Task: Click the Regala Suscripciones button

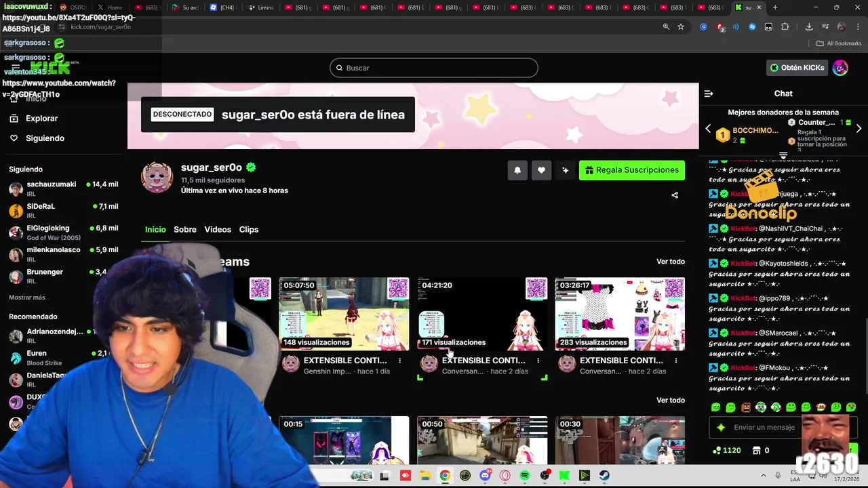Action: 632,170
